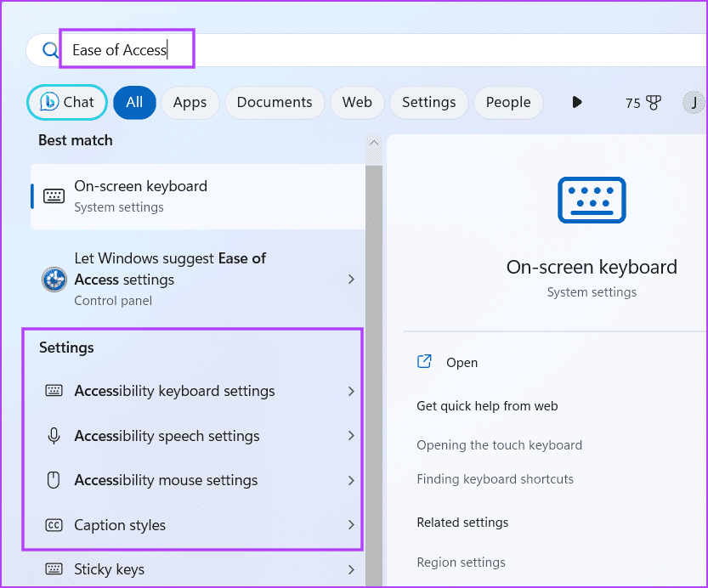708x588 pixels.
Task: Click the mouse icon for mouse settings
Action: click(54, 480)
